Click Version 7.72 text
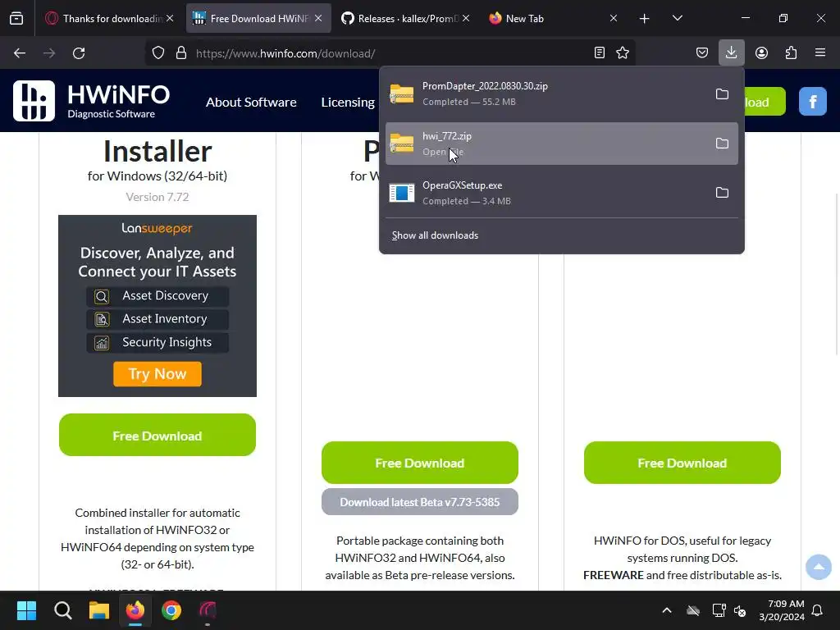This screenshot has height=630, width=840. pos(157,197)
